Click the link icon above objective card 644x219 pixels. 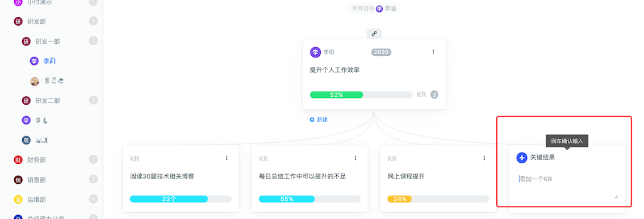pyautogui.click(x=374, y=34)
